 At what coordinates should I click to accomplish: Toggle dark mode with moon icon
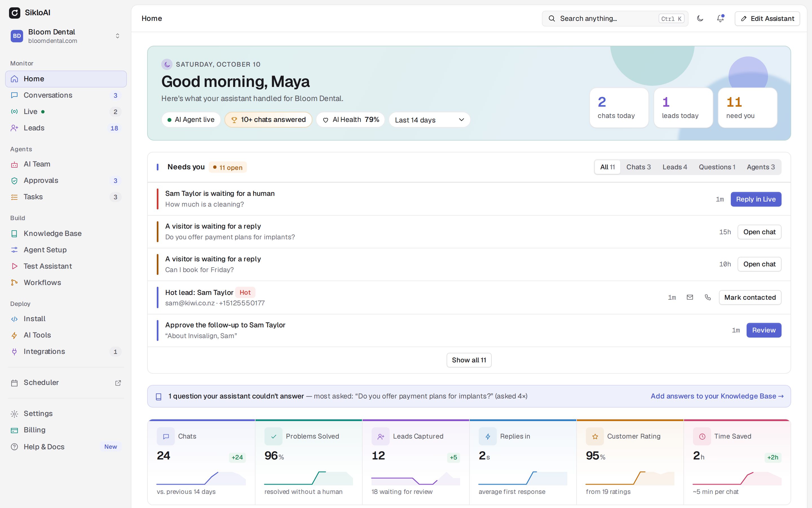pos(700,18)
